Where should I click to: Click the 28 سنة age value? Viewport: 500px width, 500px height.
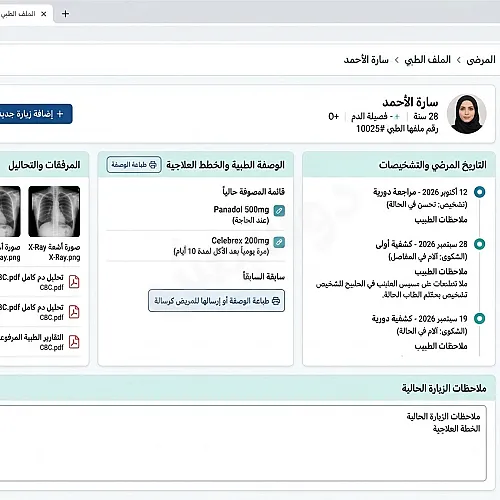pos(426,116)
